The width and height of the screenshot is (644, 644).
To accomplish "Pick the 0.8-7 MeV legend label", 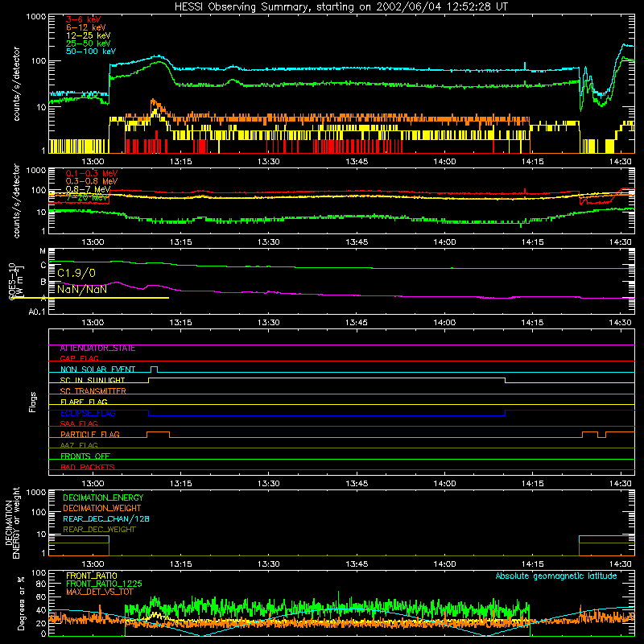I will point(89,189).
